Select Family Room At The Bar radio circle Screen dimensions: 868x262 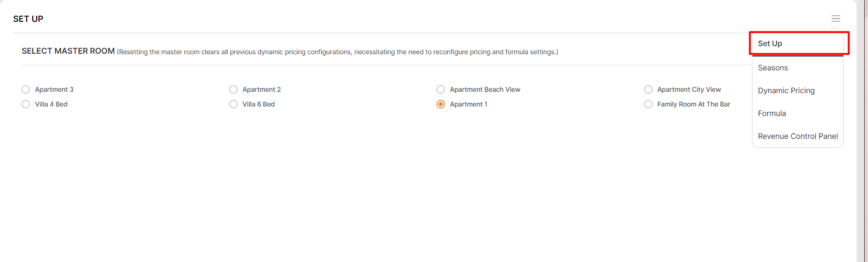648,104
